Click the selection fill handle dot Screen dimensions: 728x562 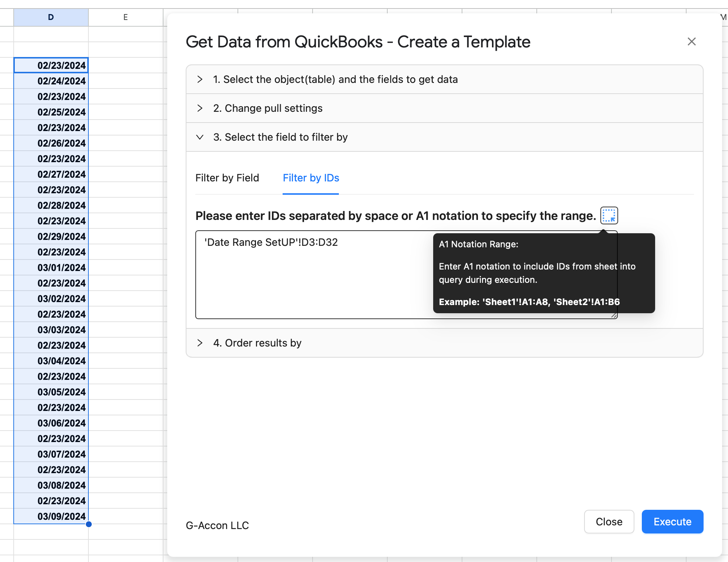pos(89,524)
